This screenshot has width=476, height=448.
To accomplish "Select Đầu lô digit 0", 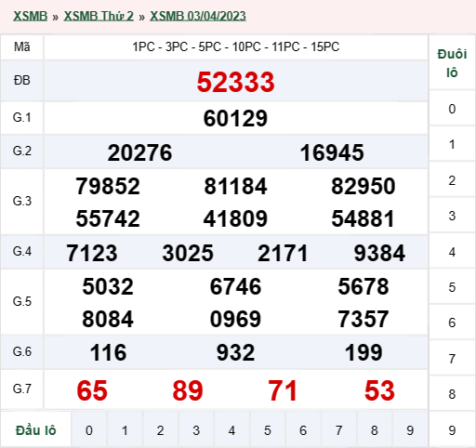I will pyautogui.click(x=89, y=430).
